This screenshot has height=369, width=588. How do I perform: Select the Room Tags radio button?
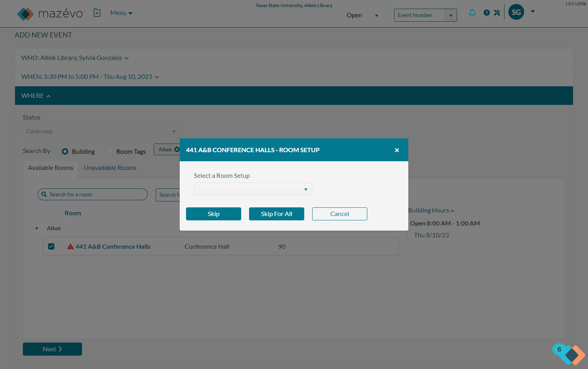[110, 151]
